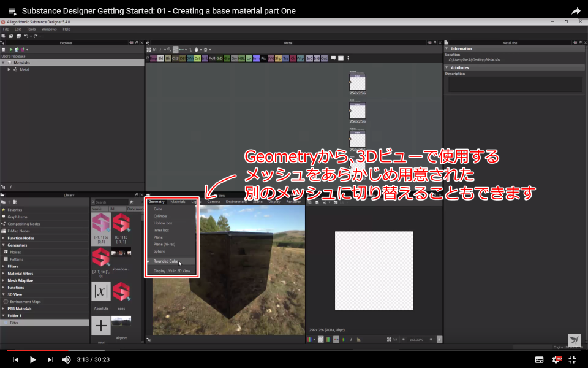Click the Description text box
This screenshot has height=368, width=588.
[515, 84]
